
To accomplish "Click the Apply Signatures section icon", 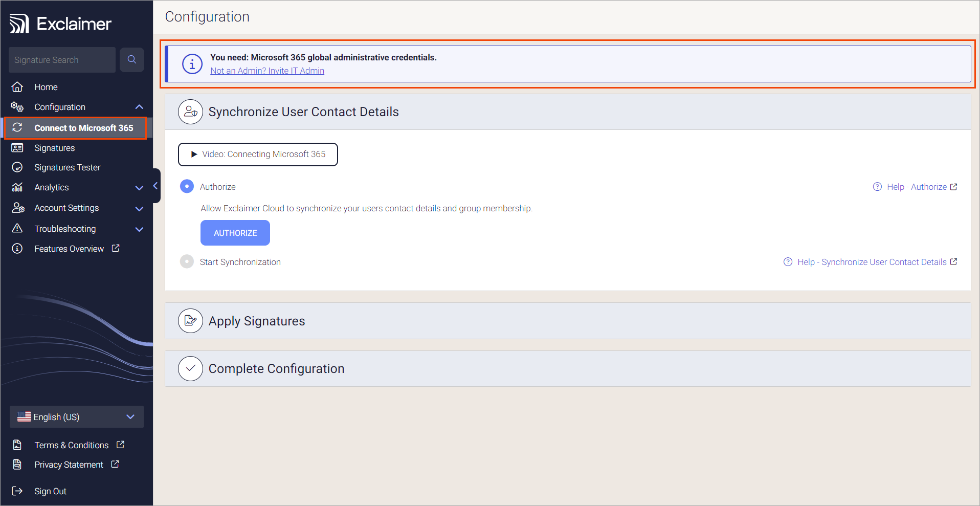I will [x=190, y=321].
